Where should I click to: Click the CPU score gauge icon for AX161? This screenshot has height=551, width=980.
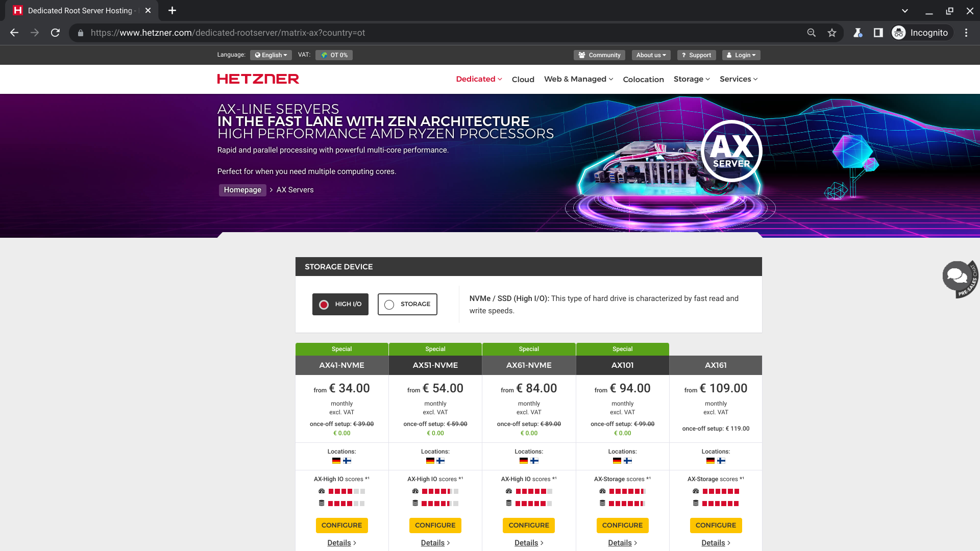point(696,491)
